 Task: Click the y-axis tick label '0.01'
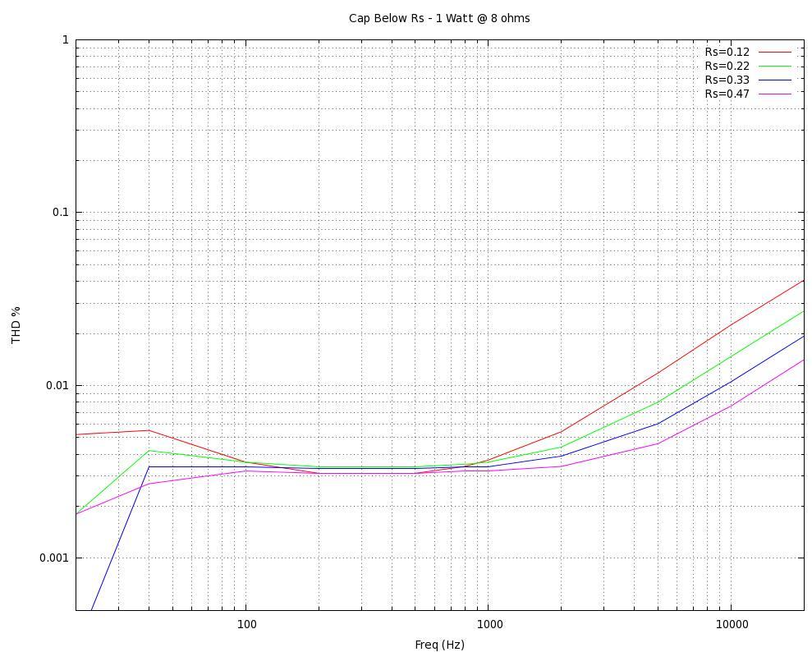(57, 385)
